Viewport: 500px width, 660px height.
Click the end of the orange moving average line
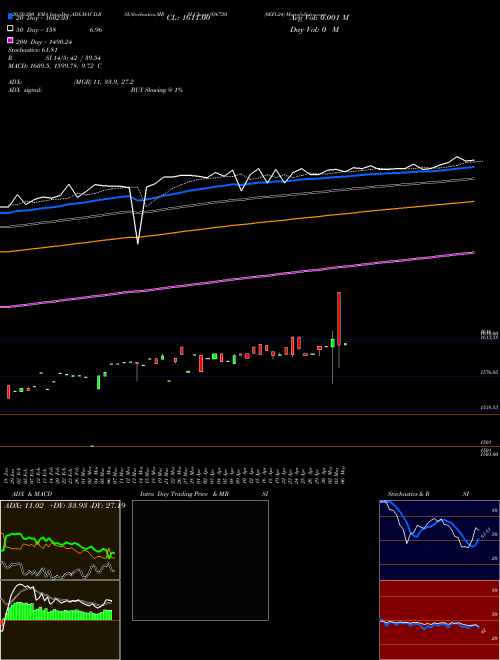tap(473, 202)
